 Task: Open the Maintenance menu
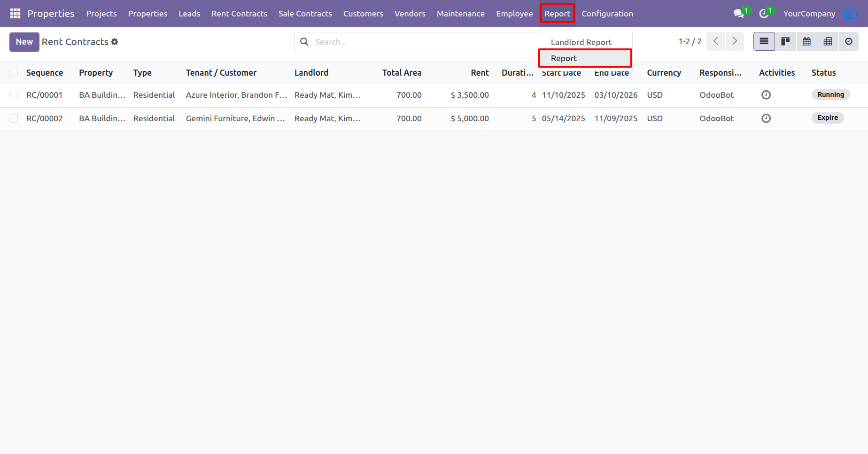[x=461, y=14]
